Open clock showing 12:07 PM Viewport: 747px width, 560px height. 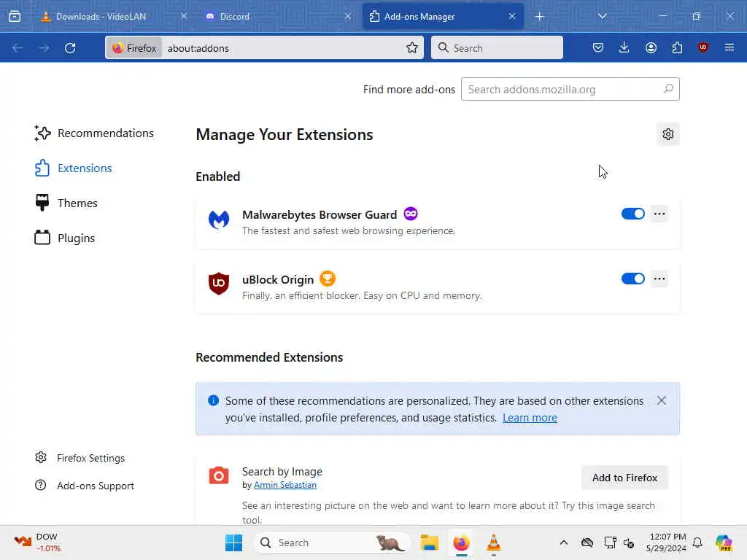[667, 542]
